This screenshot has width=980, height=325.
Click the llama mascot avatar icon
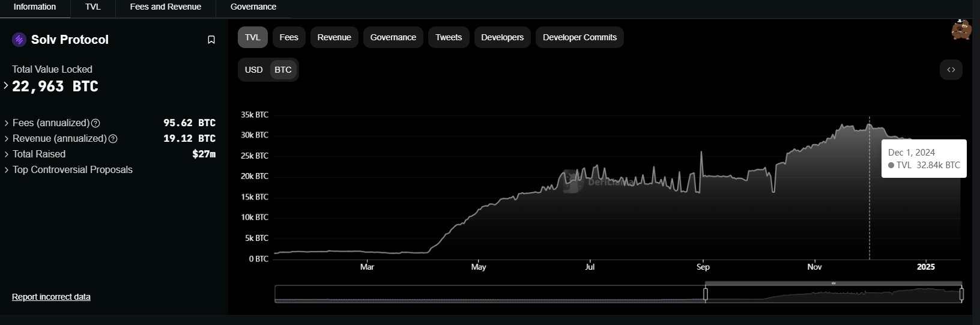[961, 30]
